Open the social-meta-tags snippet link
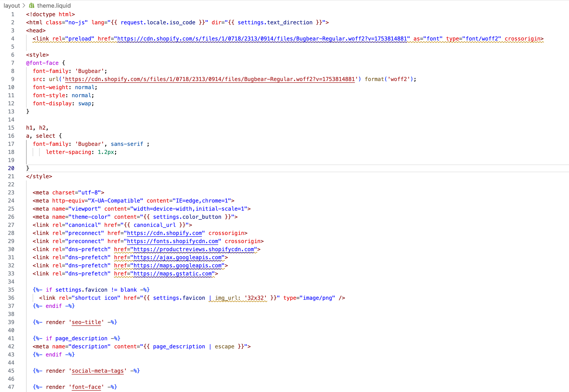This screenshot has width=569, height=392. (x=98, y=371)
